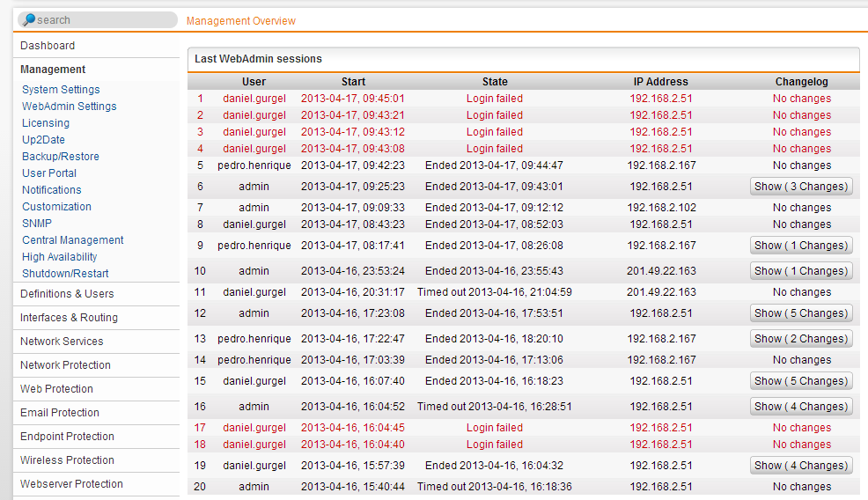The height and width of the screenshot is (500, 868).
Task: Show 5 Changes for session 12
Action: [x=801, y=313]
